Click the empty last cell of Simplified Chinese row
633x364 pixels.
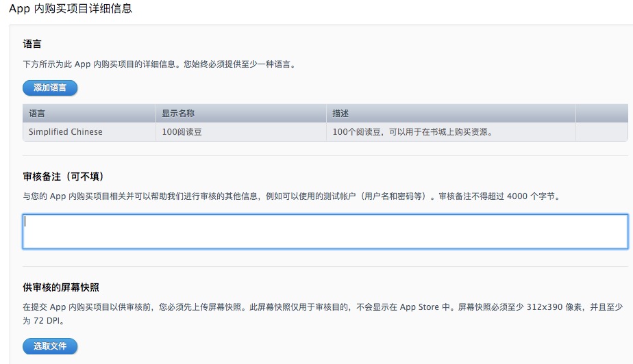[x=601, y=132]
